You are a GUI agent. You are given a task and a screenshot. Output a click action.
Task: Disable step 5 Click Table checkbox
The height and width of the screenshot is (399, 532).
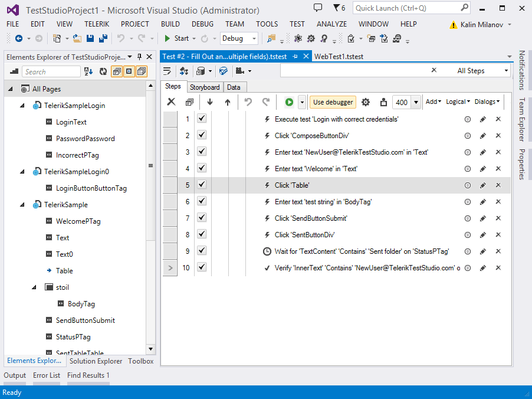[202, 185]
